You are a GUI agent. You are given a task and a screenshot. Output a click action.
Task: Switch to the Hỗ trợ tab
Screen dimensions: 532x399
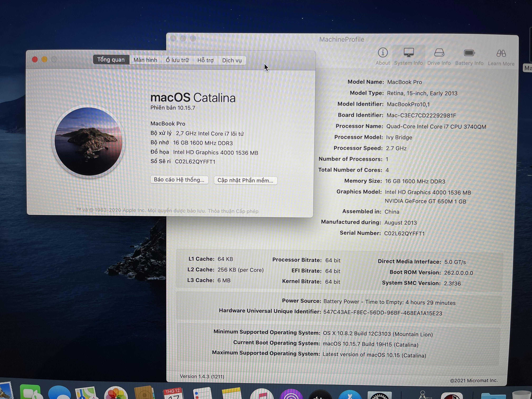(x=205, y=60)
